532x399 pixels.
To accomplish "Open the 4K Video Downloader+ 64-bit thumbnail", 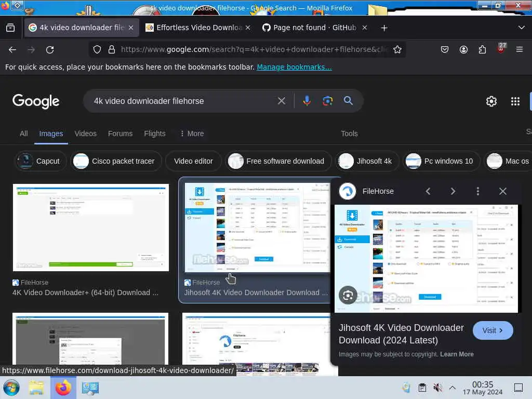I will (x=90, y=228).
